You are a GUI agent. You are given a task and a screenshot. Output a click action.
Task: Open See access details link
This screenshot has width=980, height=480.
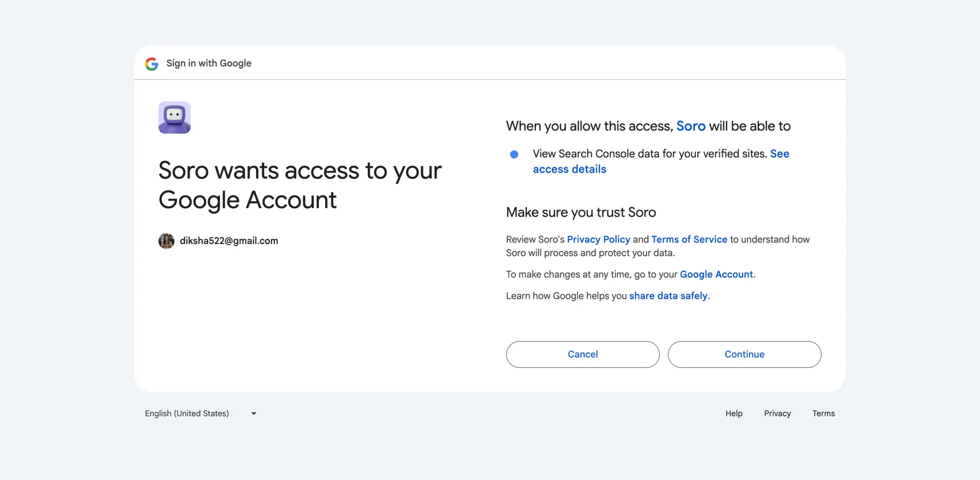[661, 162]
